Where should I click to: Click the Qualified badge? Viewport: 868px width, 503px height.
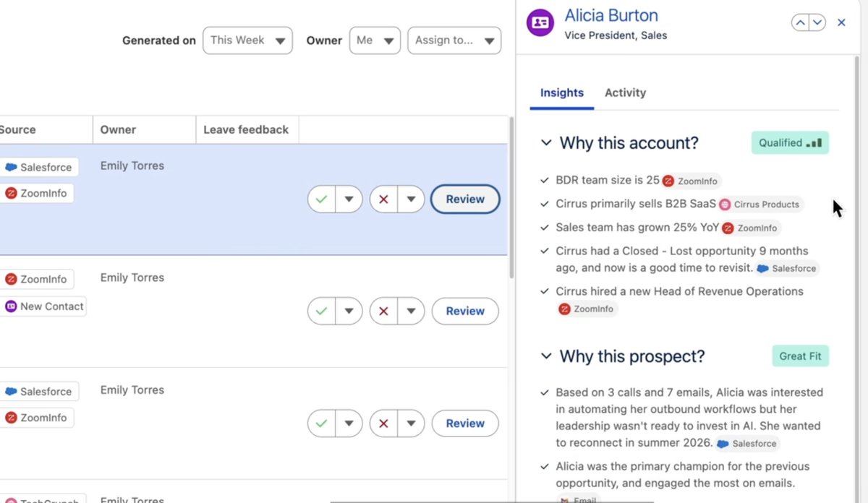tap(790, 142)
